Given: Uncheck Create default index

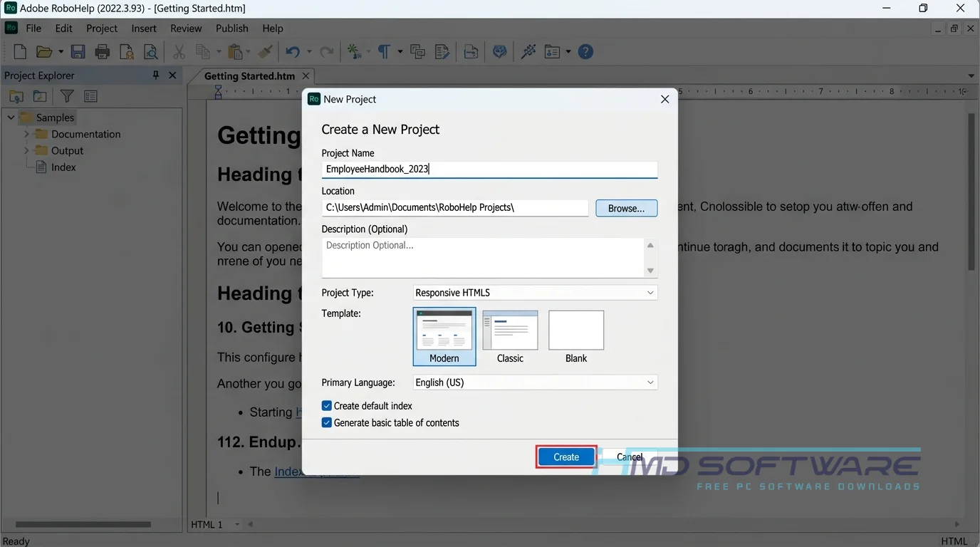Looking at the screenshot, I should click(327, 406).
